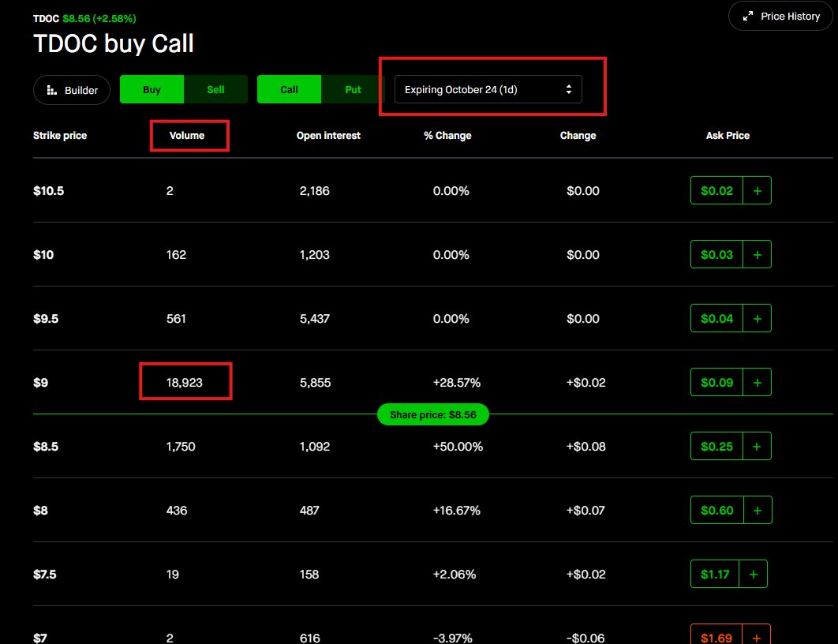The width and height of the screenshot is (838, 644).
Task: Add the $10.5 strike with plus icon
Action: pos(757,190)
